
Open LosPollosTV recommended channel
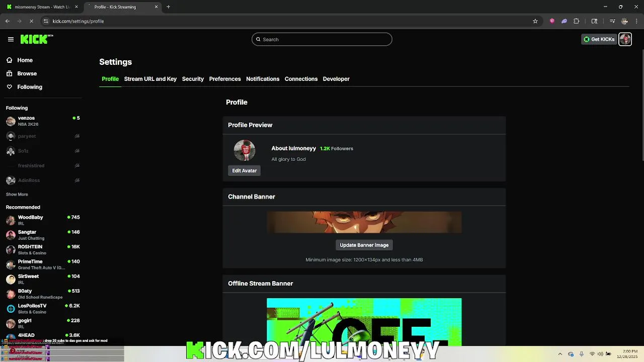pos(43,309)
